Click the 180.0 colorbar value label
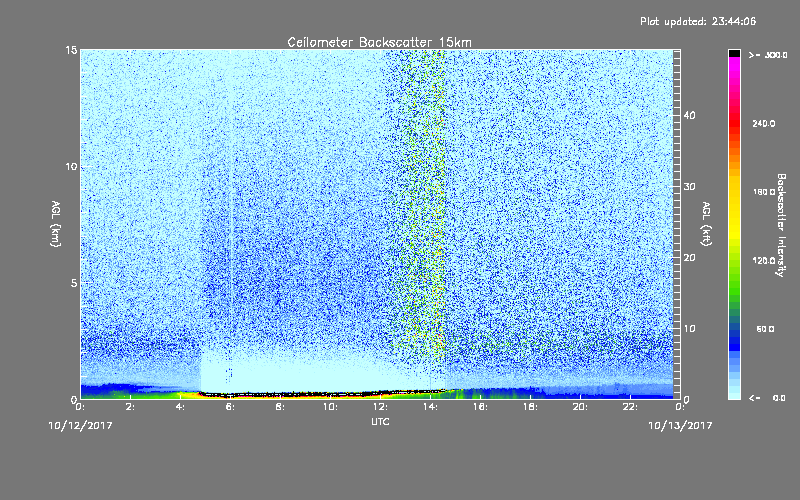This screenshot has width=800, height=500. (764, 192)
